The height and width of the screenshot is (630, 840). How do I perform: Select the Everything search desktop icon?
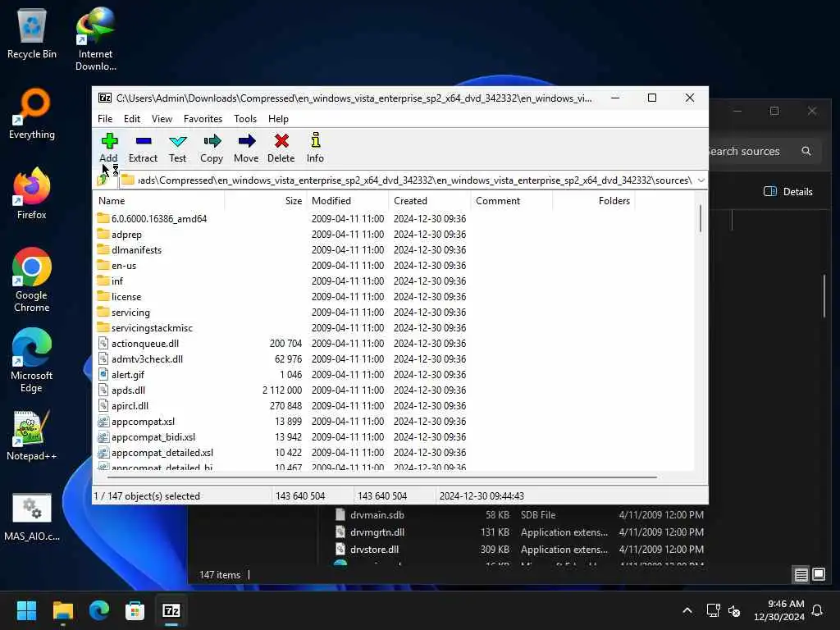[x=32, y=113]
